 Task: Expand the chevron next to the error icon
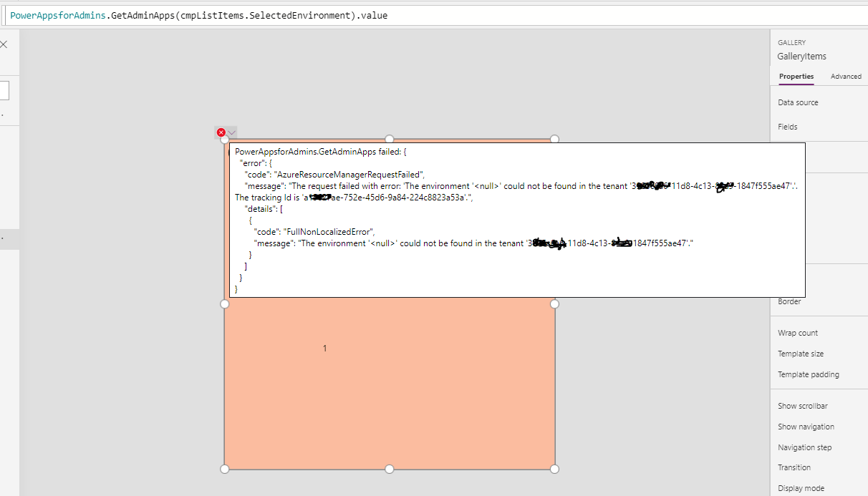point(231,132)
